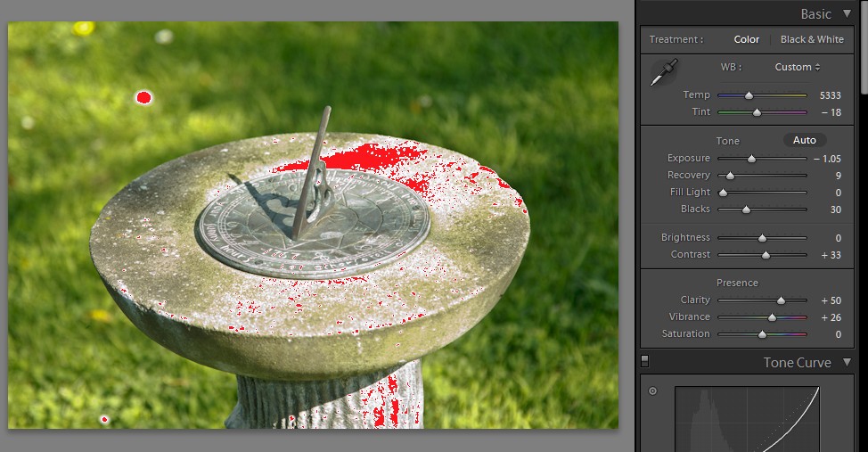Click the Clarity slider handle
The image size is (868, 452).
click(x=781, y=300)
